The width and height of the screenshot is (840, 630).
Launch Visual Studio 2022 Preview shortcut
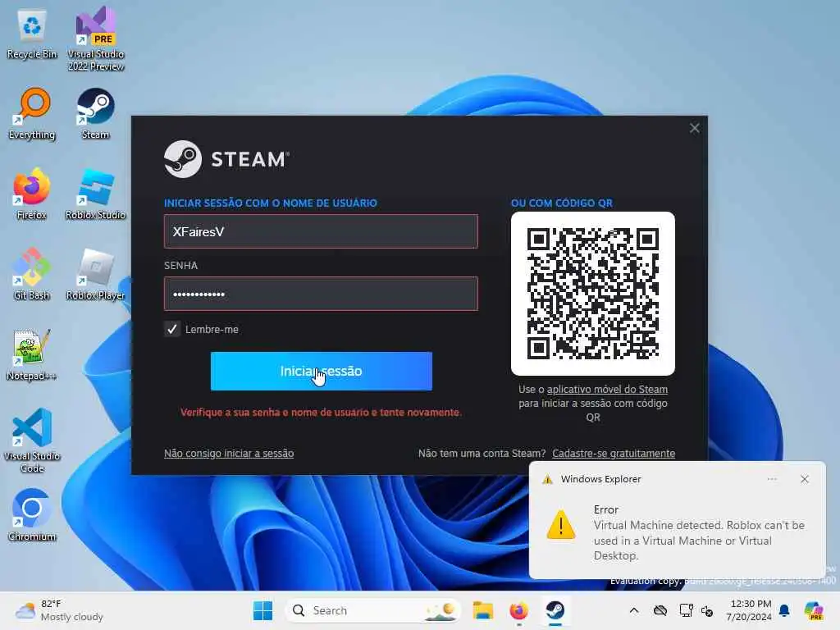click(x=95, y=39)
